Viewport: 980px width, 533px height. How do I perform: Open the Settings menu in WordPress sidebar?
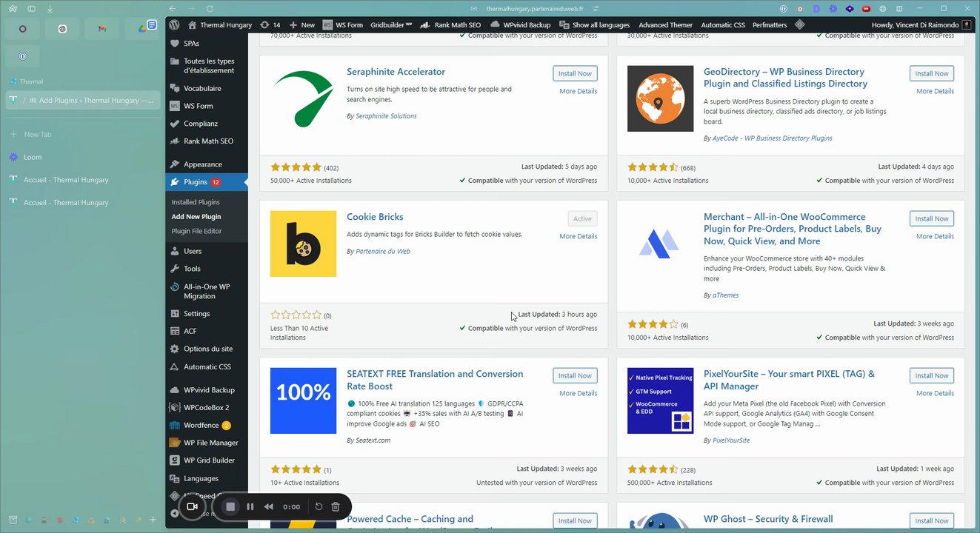pyautogui.click(x=207, y=313)
